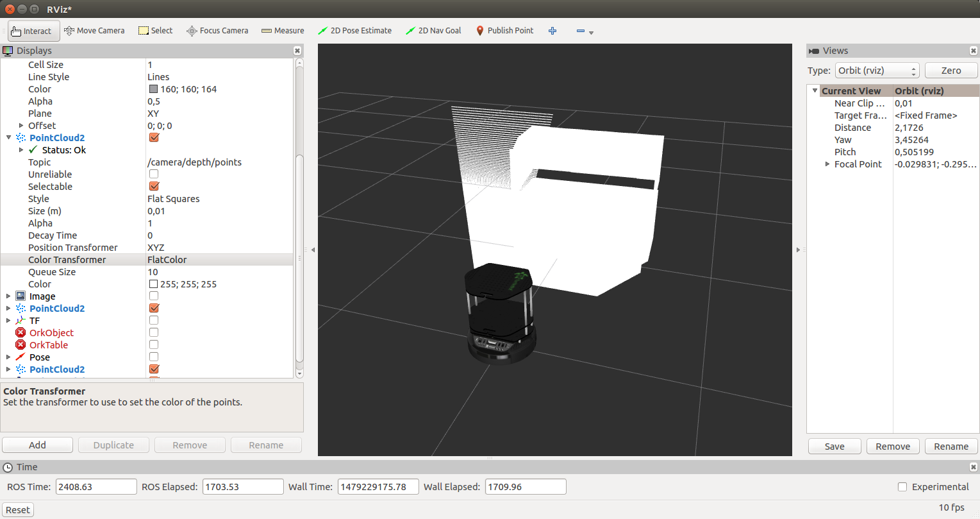Turn on the TF display

(x=154, y=321)
